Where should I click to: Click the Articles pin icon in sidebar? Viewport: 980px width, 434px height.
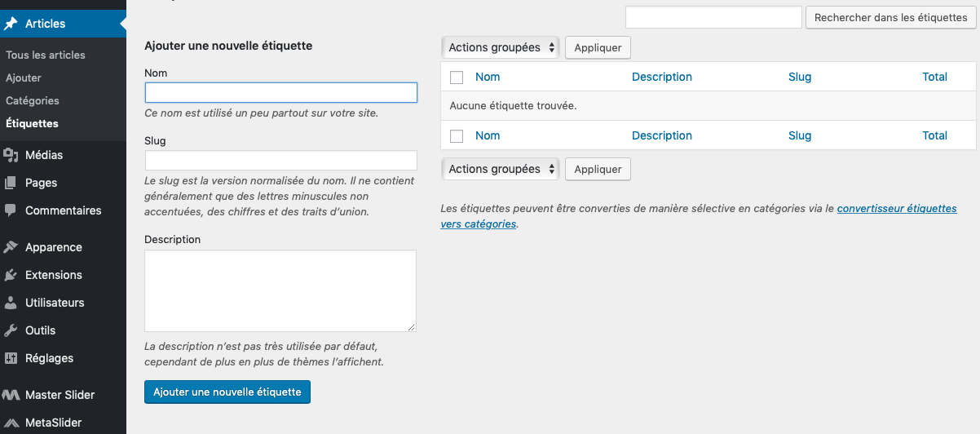11,24
